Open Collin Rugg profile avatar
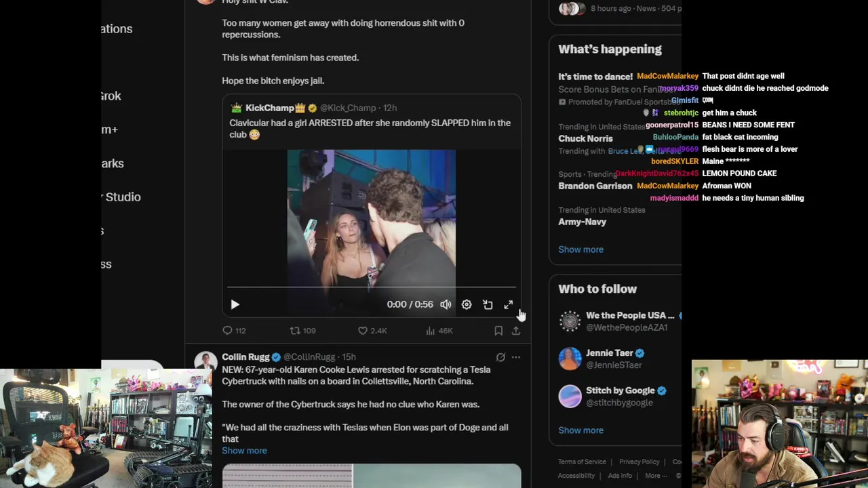Viewport: 868px width, 488px height. (x=205, y=363)
